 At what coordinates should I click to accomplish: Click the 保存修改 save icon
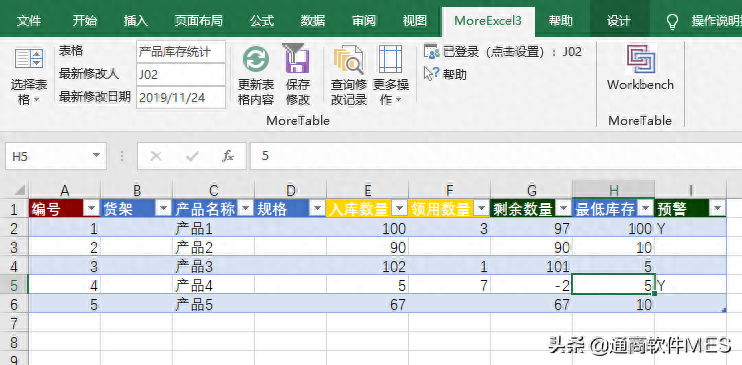[297, 58]
